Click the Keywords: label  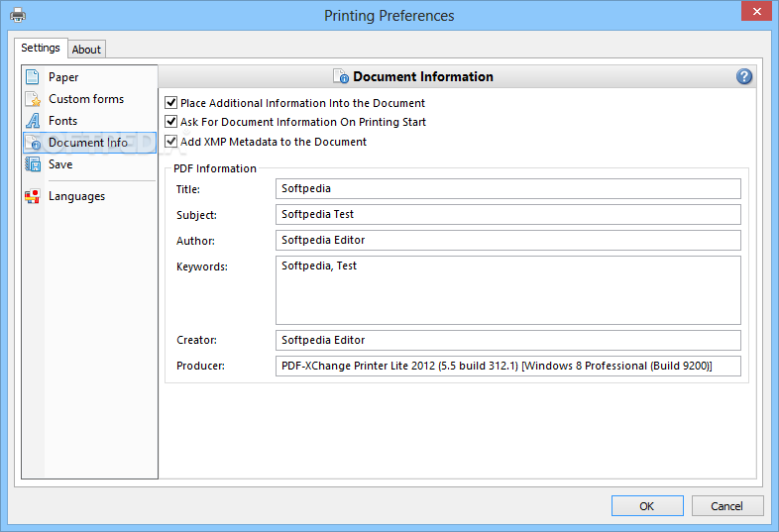click(x=202, y=266)
